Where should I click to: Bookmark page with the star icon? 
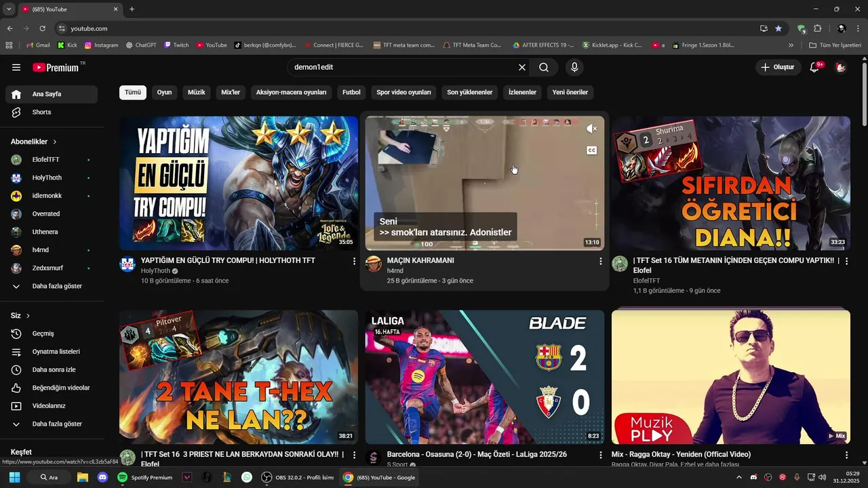click(x=778, y=28)
